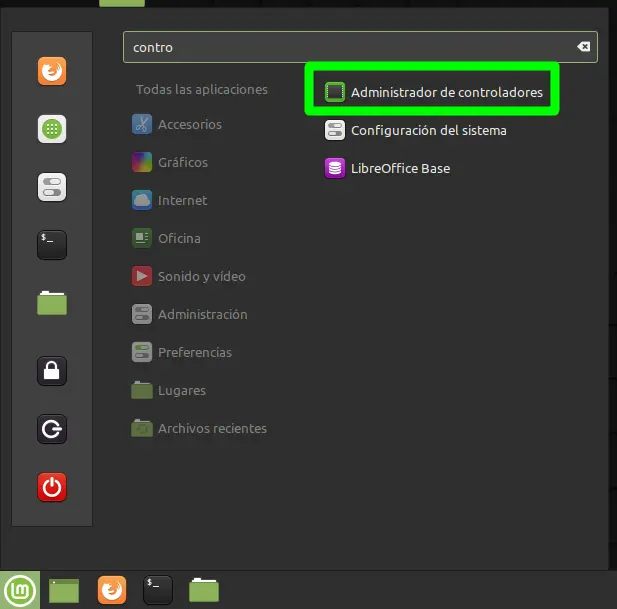Clear the search field text

[x=584, y=47]
